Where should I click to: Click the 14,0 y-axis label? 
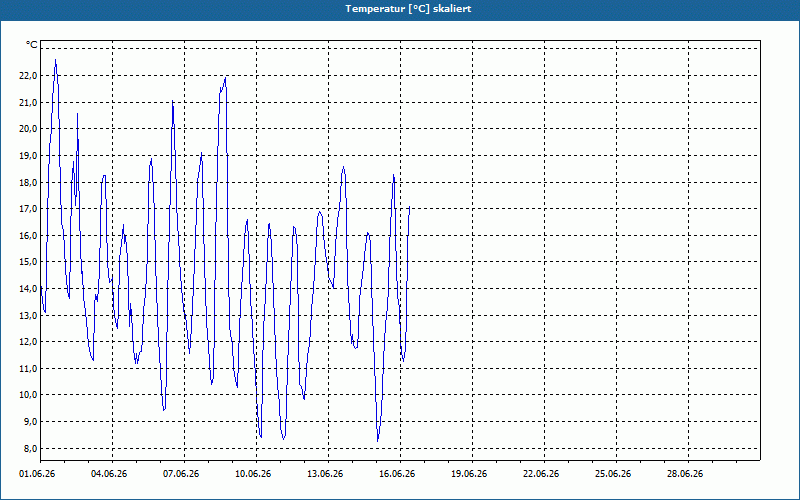coord(28,289)
